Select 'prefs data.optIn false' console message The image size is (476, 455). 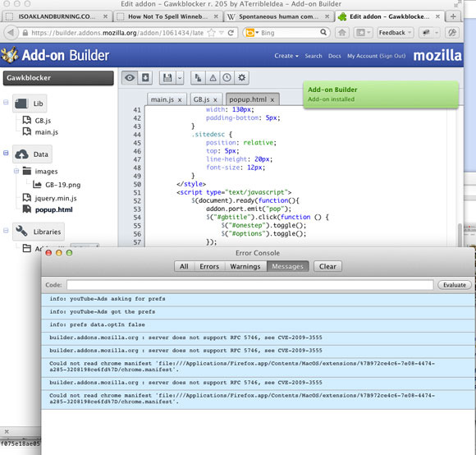point(258,324)
